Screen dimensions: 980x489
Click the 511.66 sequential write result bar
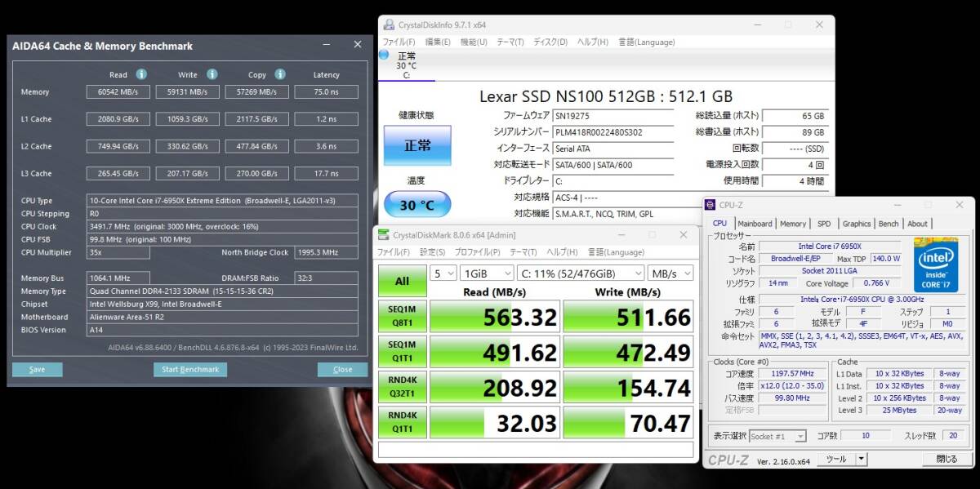point(628,317)
